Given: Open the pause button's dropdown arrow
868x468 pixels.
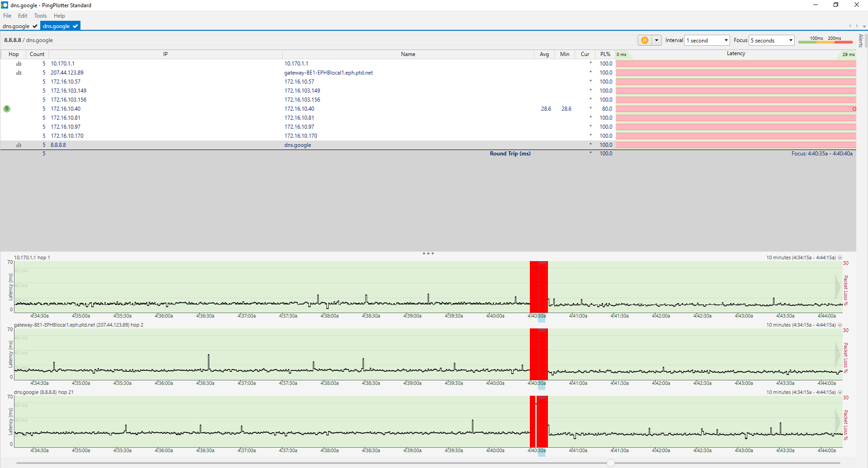Looking at the screenshot, I should (656, 40).
